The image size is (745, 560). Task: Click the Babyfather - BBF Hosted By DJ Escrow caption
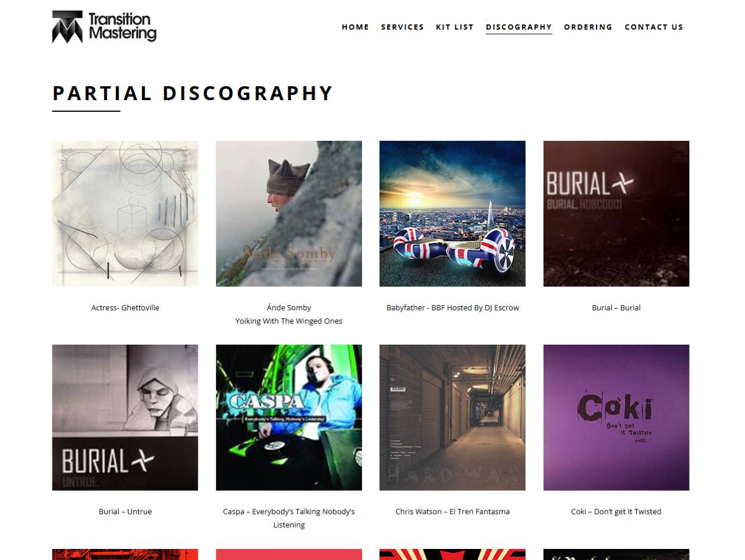(452, 307)
